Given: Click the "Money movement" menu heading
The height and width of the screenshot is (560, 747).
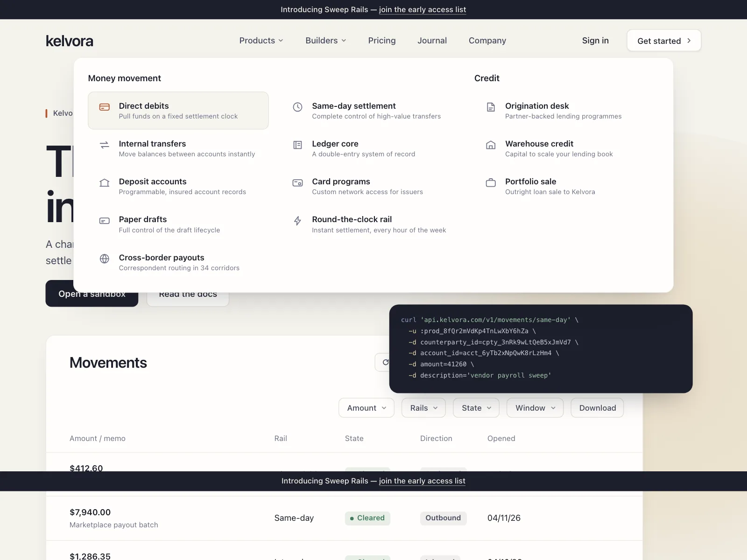Looking at the screenshot, I should tap(125, 78).
